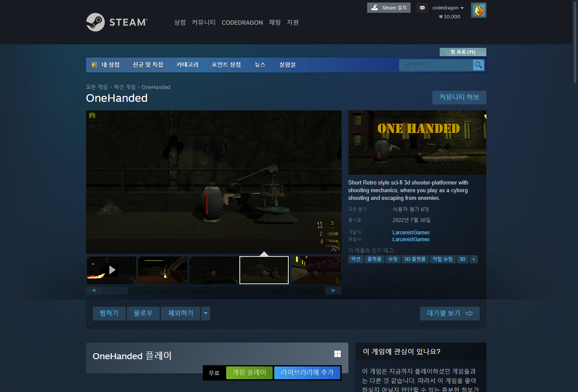
Task: Click the release date 2022년 7월 30일
Action: click(x=411, y=220)
